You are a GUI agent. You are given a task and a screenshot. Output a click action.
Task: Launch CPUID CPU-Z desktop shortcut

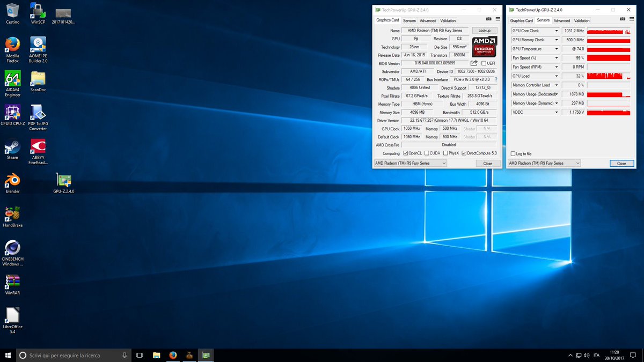tap(12, 115)
